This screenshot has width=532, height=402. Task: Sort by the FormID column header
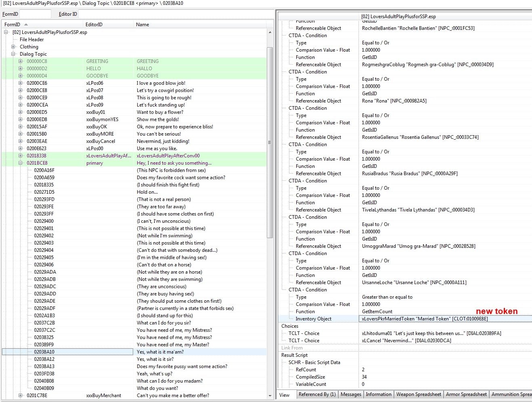coord(42,25)
